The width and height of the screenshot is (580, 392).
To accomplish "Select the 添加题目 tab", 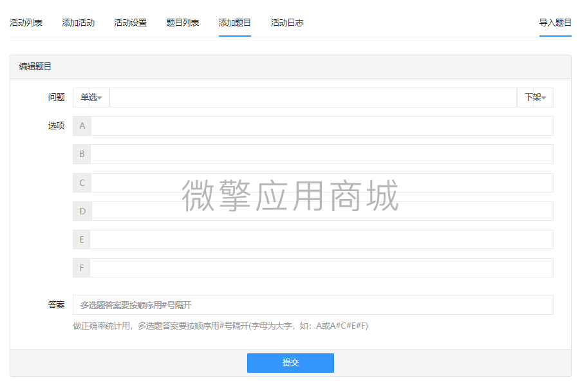I will click(x=235, y=23).
